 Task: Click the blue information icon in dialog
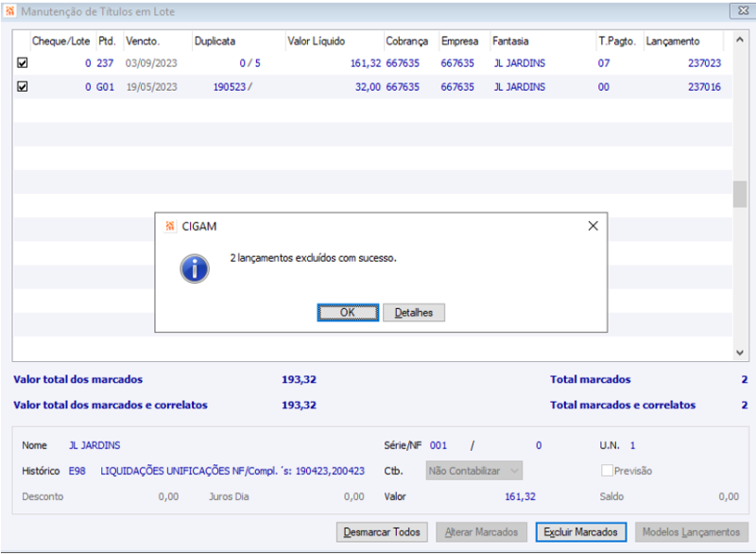[x=195, y=268]
